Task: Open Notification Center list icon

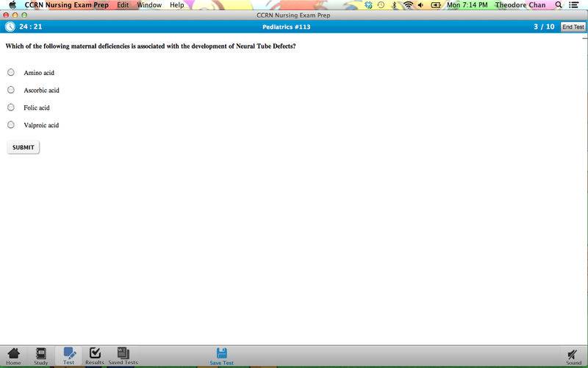Action: pos(573,5)
